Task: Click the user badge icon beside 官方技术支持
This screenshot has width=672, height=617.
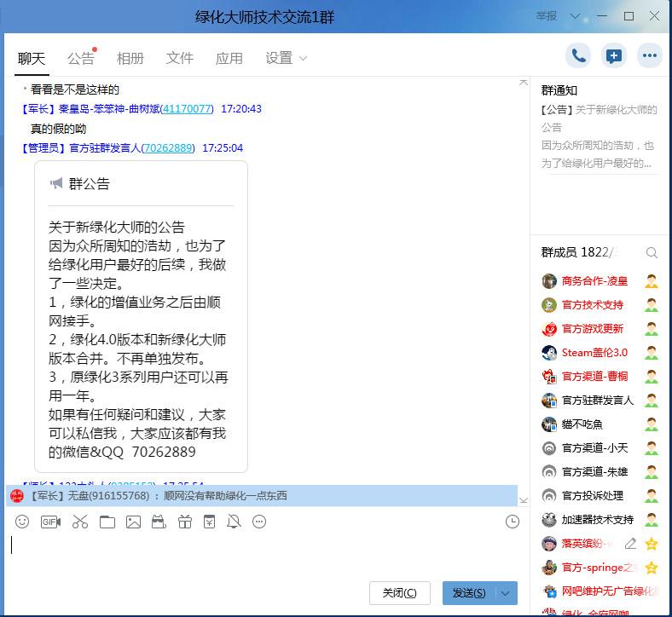Action: [x=652, y=305]
